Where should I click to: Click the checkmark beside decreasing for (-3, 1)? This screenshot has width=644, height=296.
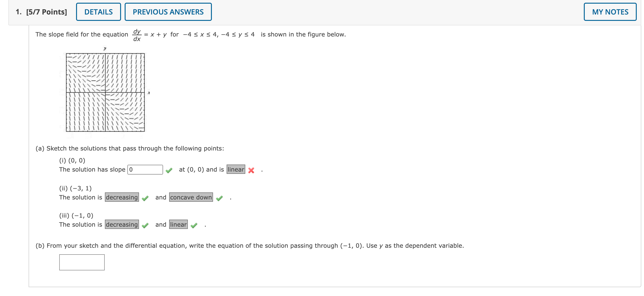pyautogui.click(x=145, y=198)
